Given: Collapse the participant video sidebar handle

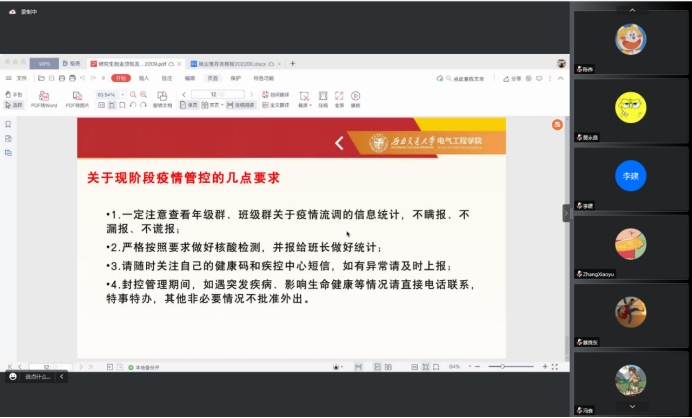Looking at the screenshot, I should coord(566,212).
